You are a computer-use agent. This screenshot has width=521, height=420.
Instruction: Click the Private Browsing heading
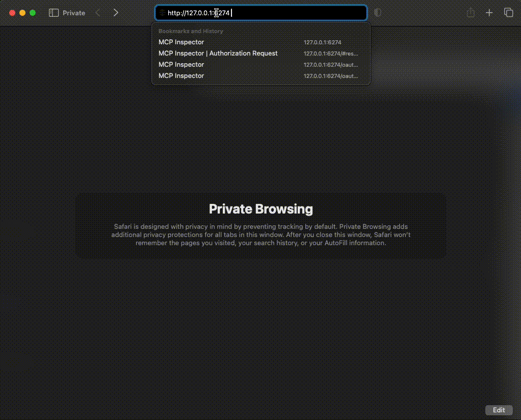point(261,209)
